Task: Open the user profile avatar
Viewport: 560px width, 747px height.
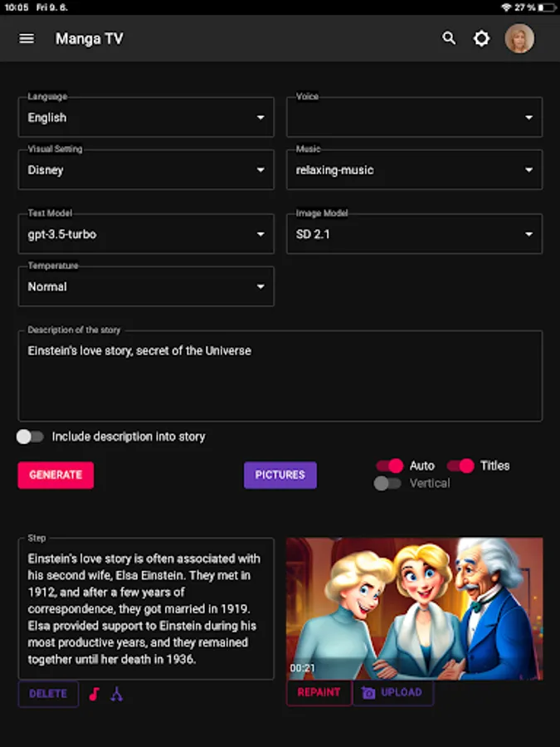Action: coord(519,38)
